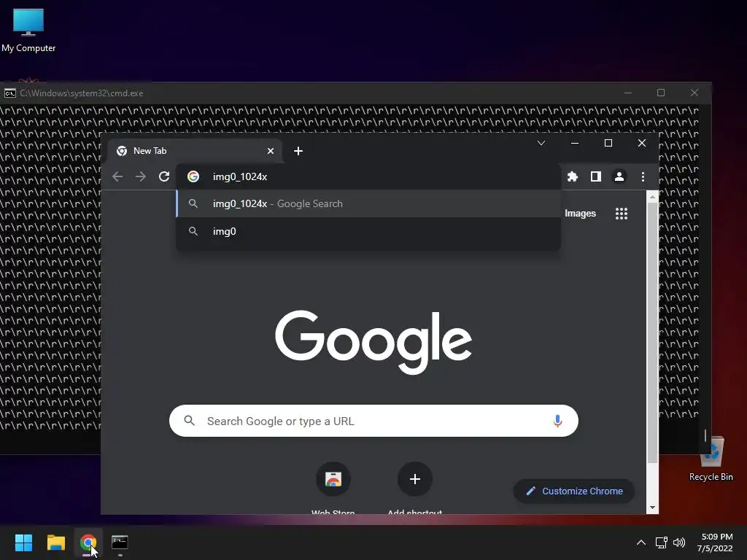Close the Chrome window
The height and width of the screenshot is (560, 747).
pos(642,143)
